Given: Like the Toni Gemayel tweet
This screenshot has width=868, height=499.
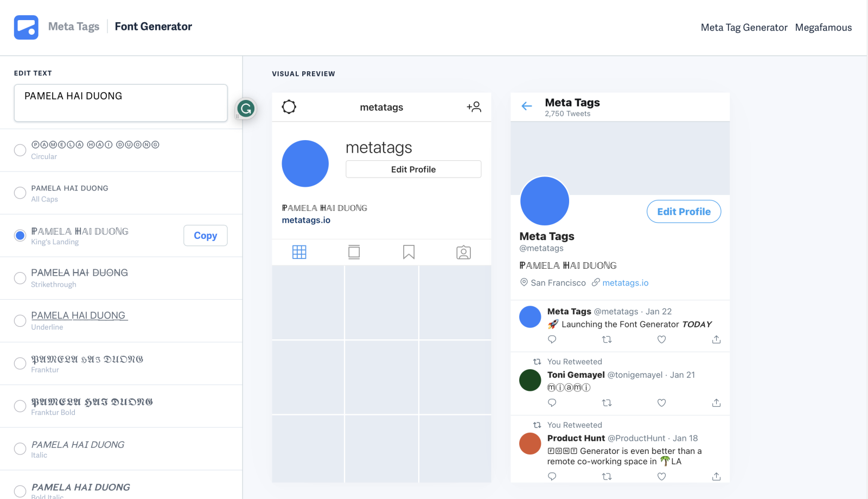Looking at the screenshot, I should click(662, 403).
